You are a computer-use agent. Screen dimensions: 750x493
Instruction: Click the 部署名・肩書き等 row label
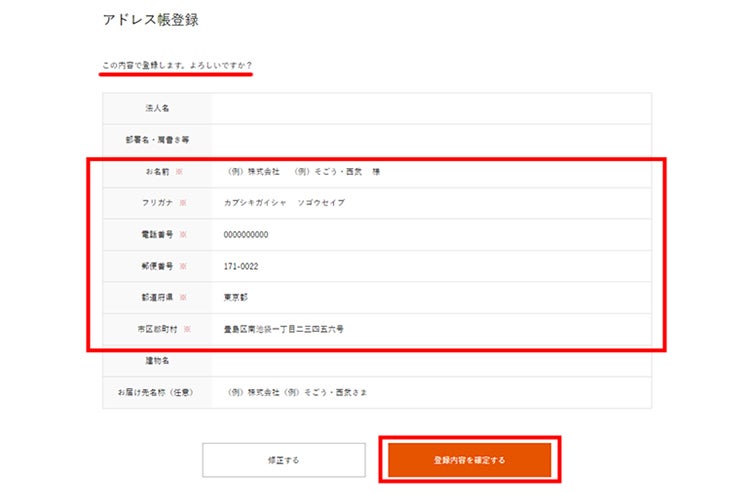(157, 140)
